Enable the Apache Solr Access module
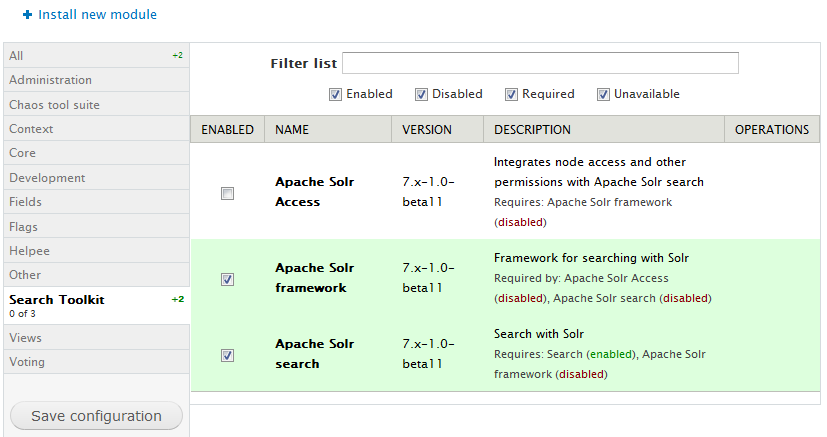The height and width of the screenshot is (437, 827). click(x=227, y=194)
